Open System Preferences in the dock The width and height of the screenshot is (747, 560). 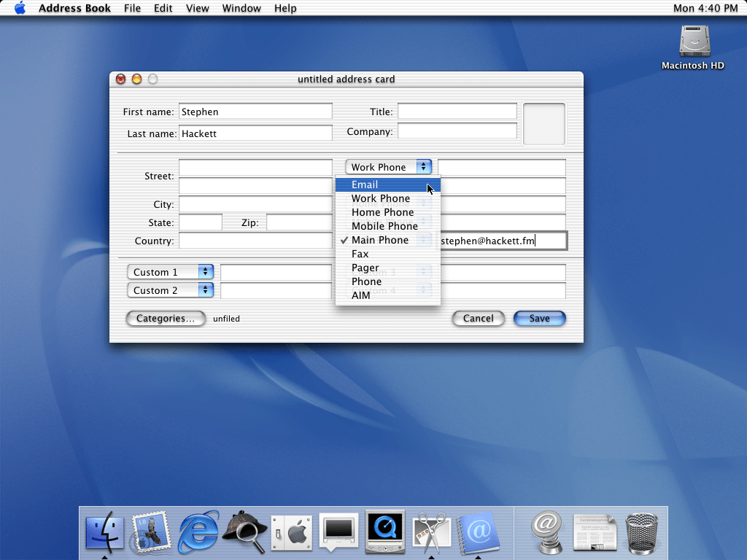292,533
